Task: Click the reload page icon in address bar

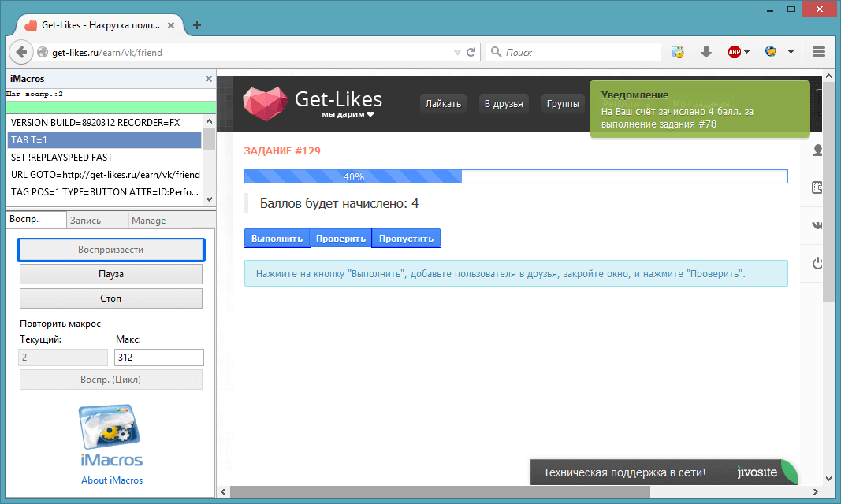Action: (x=471, y=52)
